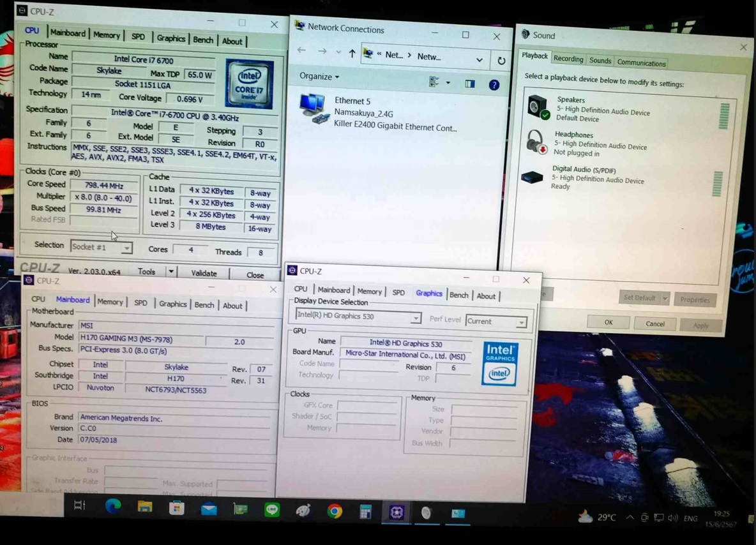Expand the Set Default dropdown arrow

(x=665, y=299)
